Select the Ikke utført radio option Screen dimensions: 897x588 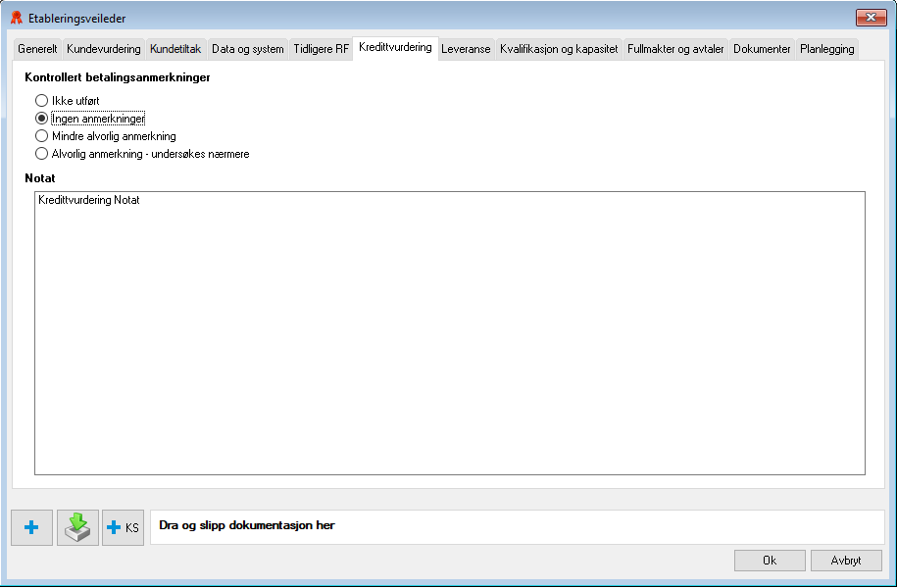[x=67, y=101]
